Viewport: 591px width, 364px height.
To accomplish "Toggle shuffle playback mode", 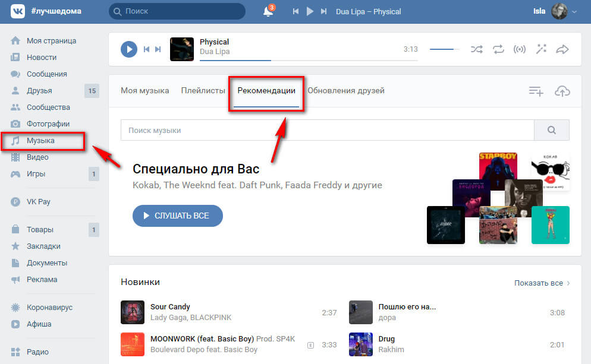I will (477, 49).
